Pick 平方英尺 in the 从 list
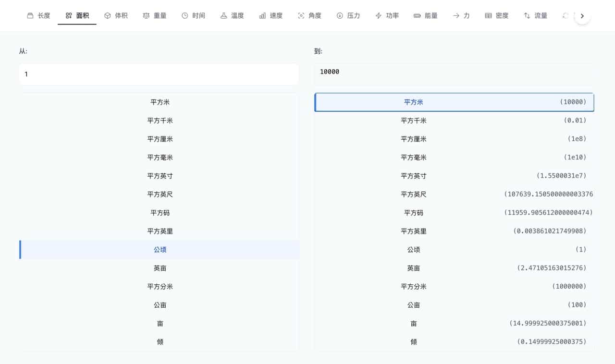 159,194
